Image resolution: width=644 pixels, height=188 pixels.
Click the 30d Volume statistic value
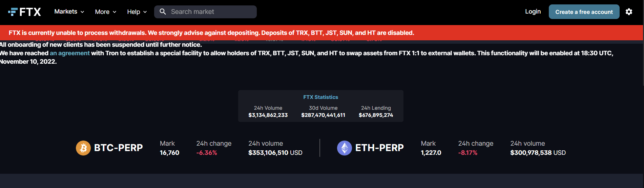point(323,115)
